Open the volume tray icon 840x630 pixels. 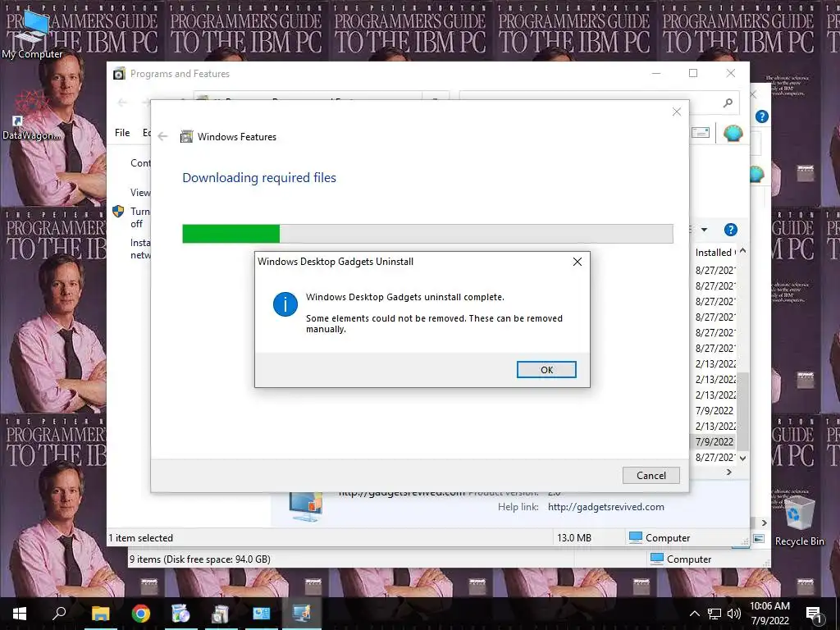tap(734, 614)
